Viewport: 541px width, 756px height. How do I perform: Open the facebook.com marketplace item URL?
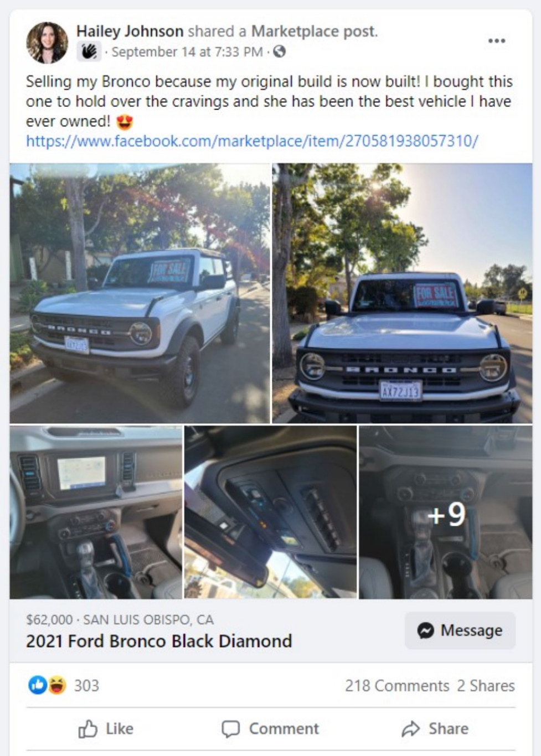click(x=252, y=141)
